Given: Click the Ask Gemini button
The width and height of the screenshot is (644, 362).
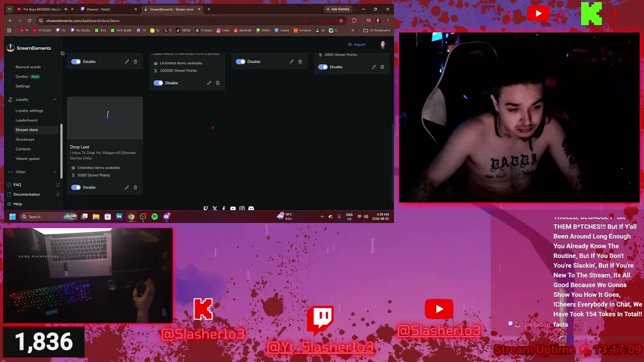Looking at the screenshot, I should point(338,9).
